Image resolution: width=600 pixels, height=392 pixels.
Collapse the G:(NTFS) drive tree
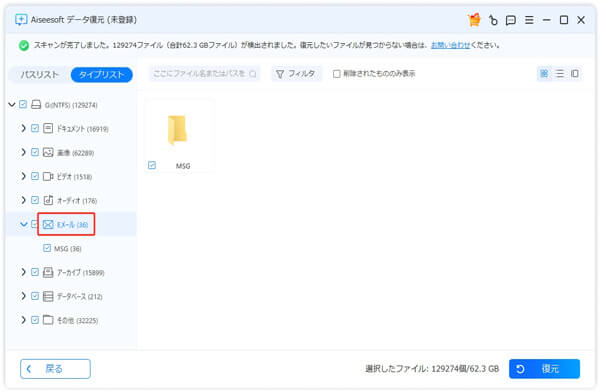click(12, 105)
